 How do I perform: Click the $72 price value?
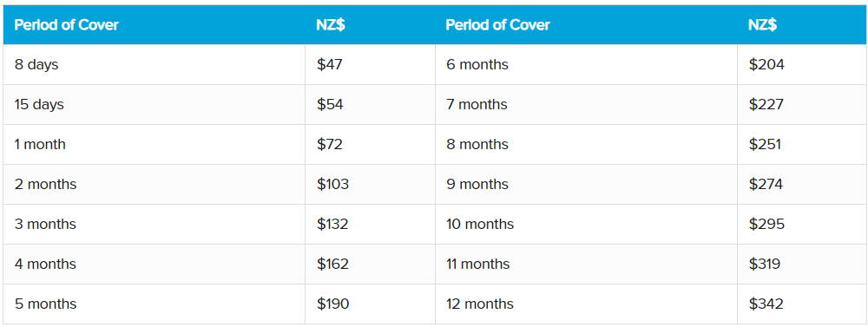coord(330,144)
